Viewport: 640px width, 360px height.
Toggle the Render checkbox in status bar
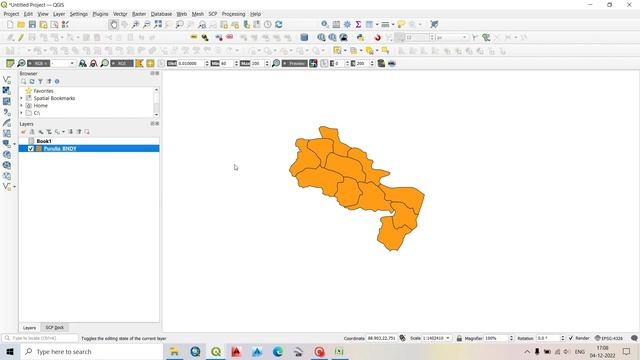(x=571, y=338)
